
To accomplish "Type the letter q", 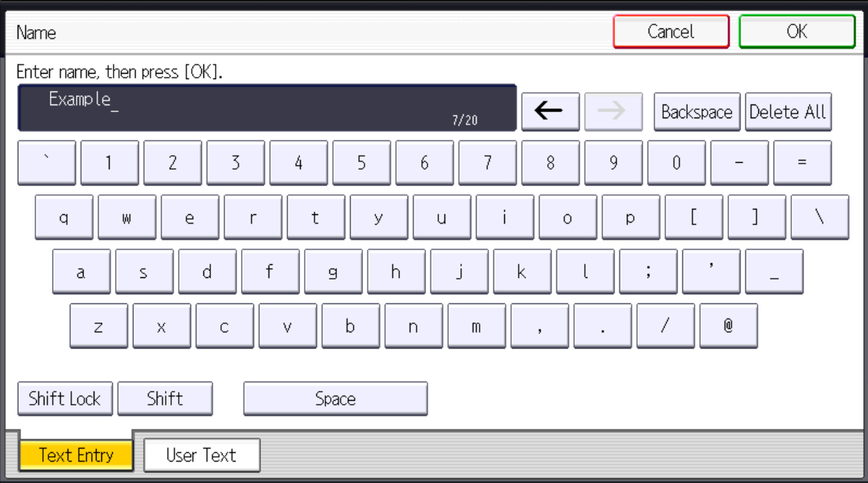I will [x=64, y=217].
